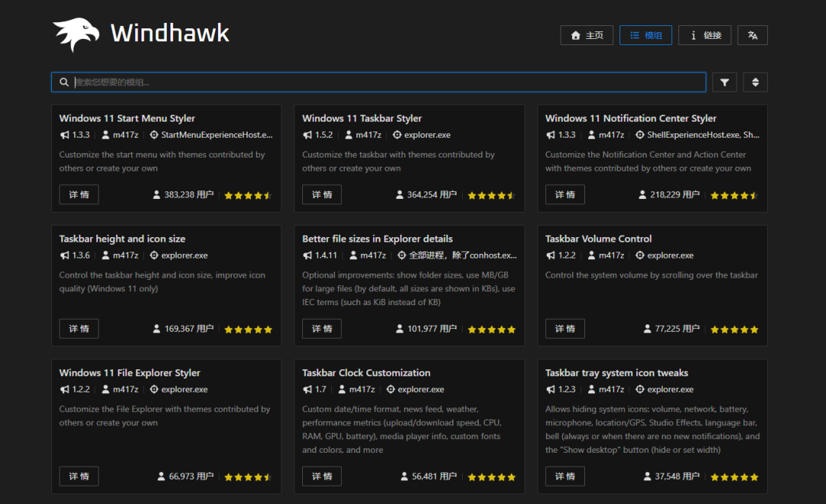This screenshot has height=504, width=826.
Task: Switch to the 模组 mods tab
Action: (x=646, y=35)
